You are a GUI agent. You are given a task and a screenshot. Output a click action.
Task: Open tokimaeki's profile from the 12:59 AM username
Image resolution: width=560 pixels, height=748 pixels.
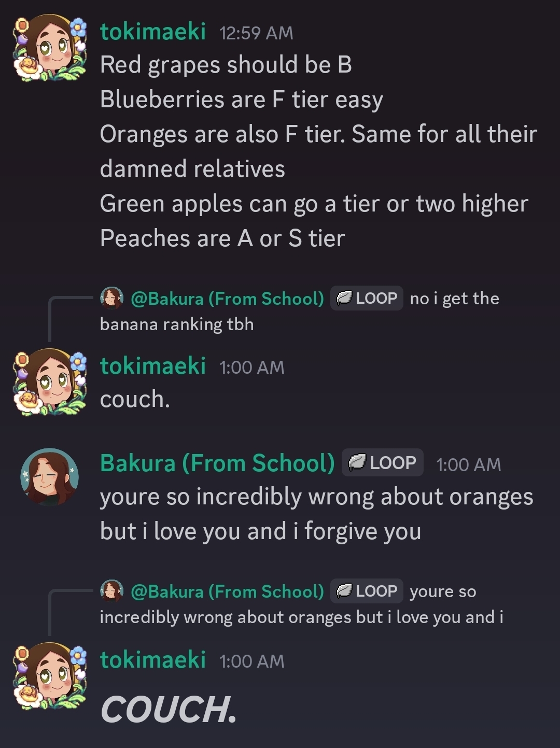tap(153, 32)
